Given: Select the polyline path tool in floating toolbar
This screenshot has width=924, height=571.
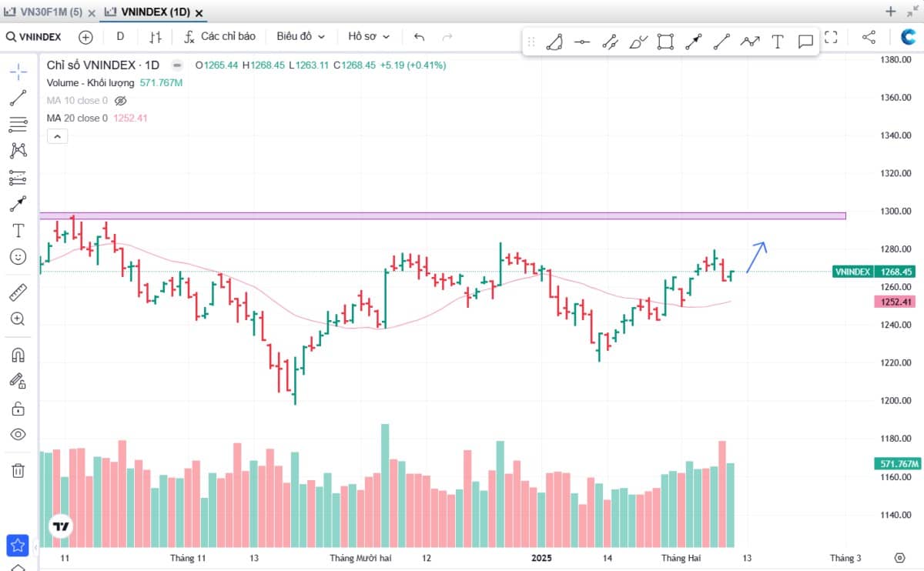Looking at the screenshot, I should [749, 42].
